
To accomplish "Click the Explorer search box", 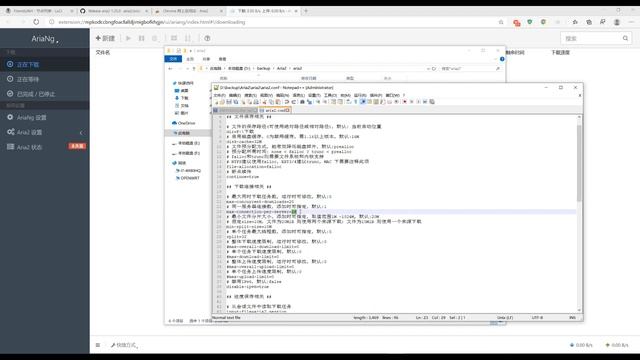I will [471, 69].
